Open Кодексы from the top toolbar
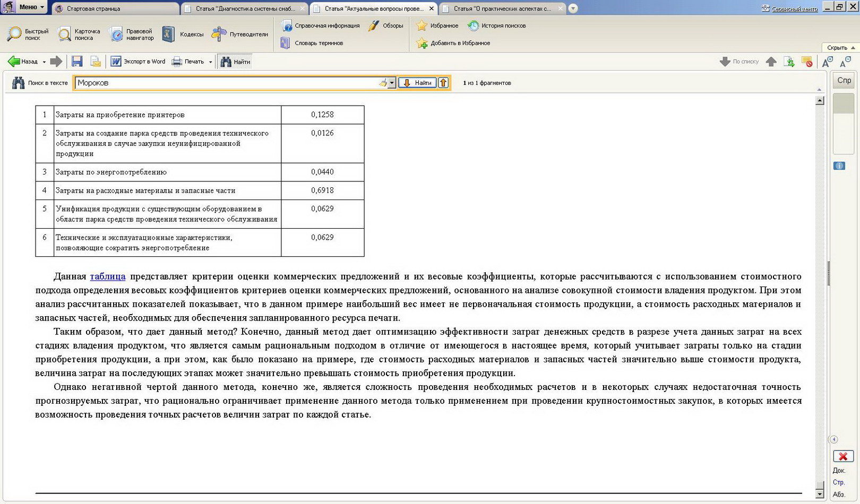860x504 pixels. (x=183, y=34)
